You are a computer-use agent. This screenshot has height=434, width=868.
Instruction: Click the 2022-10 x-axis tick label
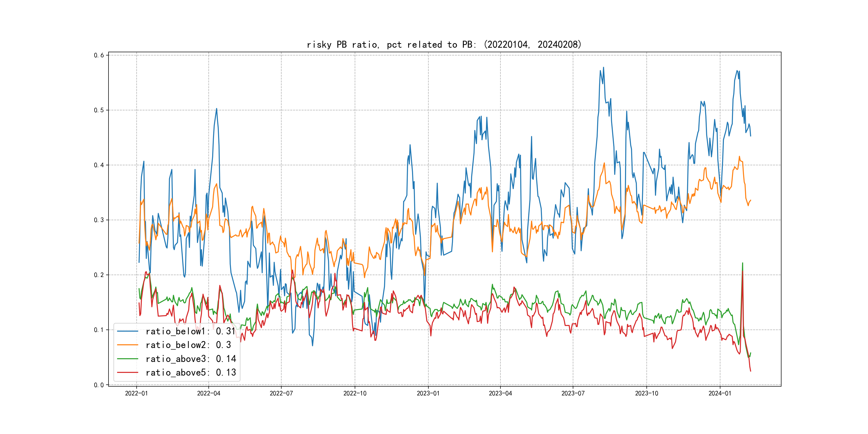(355, 393)
